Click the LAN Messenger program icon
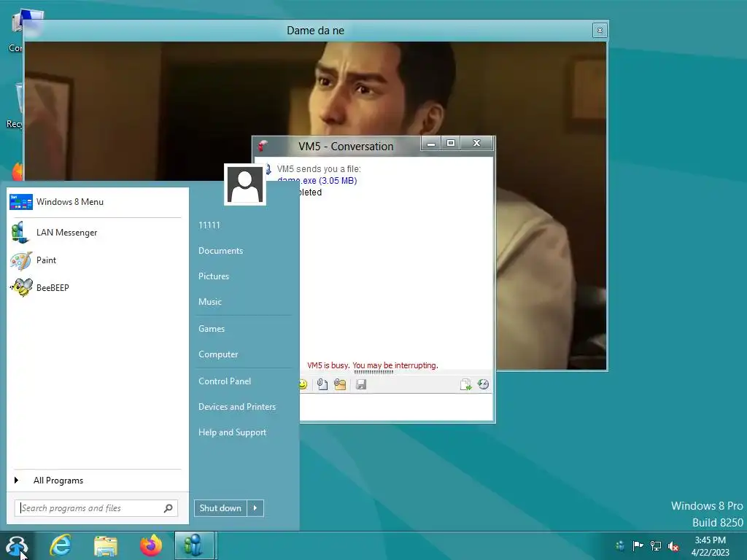 (x=21, y=233)
